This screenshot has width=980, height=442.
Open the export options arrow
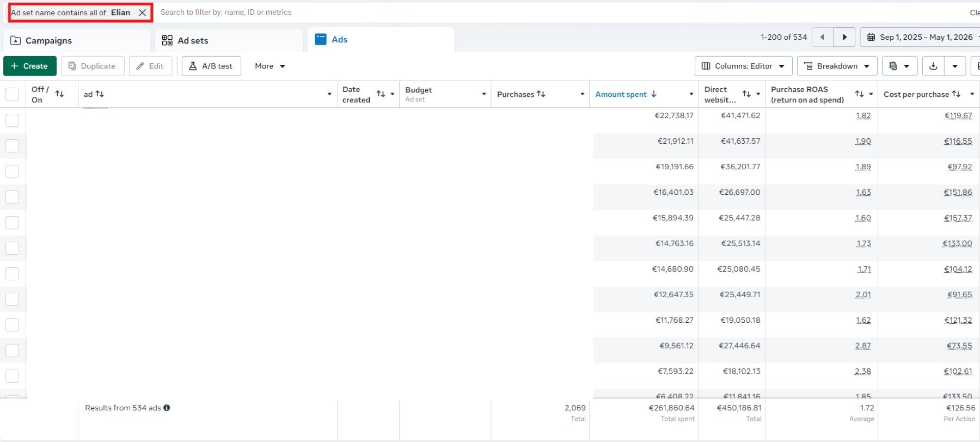pos(955,66)
